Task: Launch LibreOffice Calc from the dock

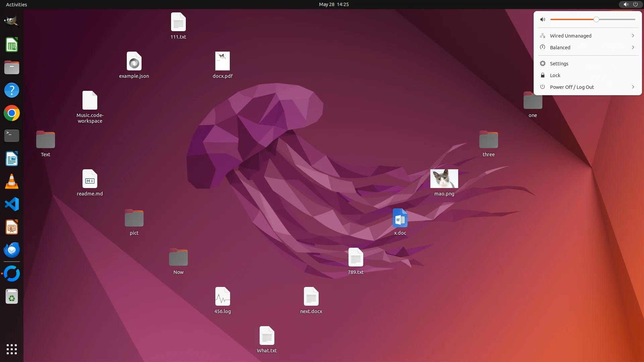Action: click(x=11, y=45)
